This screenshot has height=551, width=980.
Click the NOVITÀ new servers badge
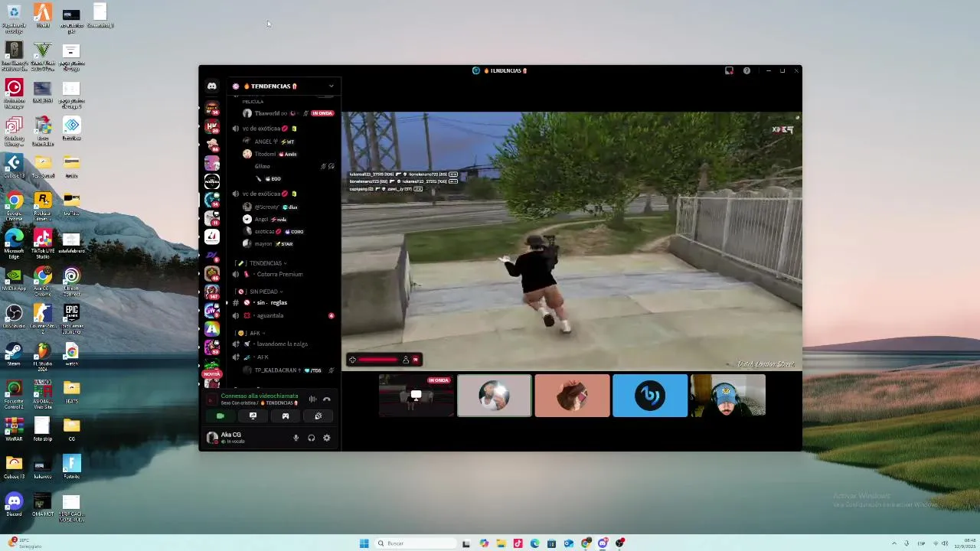click(x=212, y=374)
